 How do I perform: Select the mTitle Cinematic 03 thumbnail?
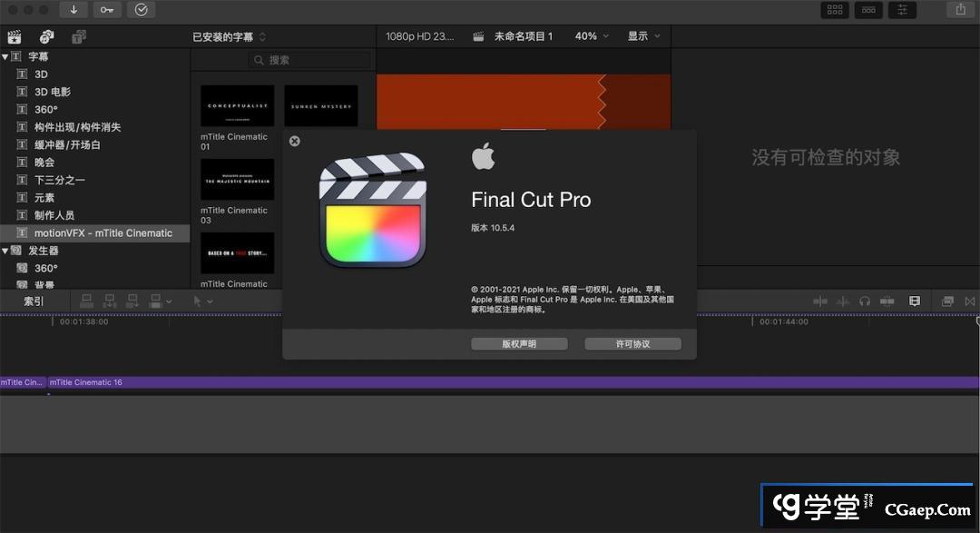tap(237, 180)
